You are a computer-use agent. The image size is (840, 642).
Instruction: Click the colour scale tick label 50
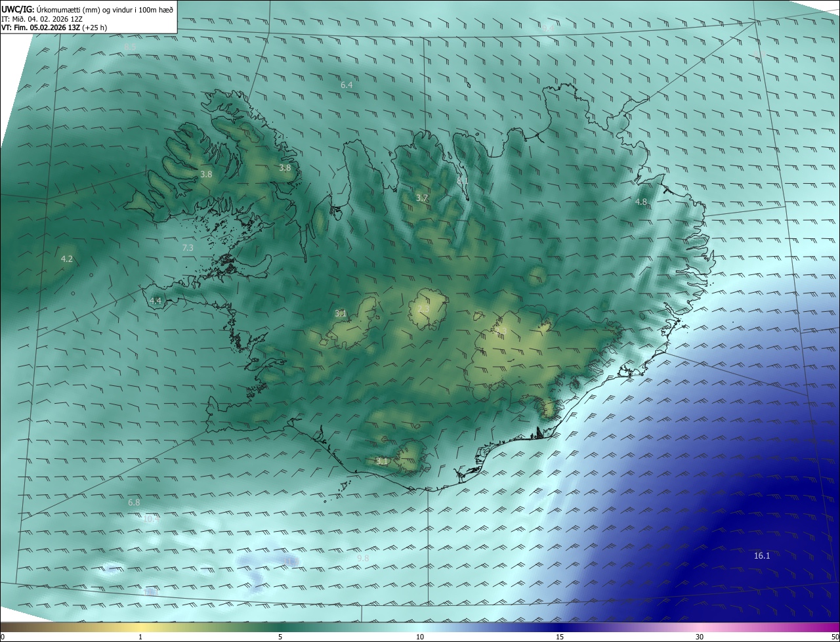(835, 637)
